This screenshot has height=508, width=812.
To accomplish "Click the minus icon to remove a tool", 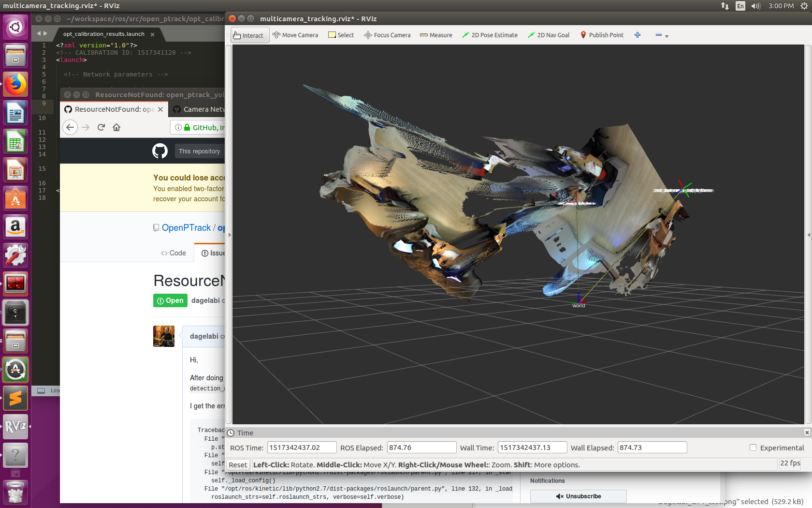I will tap(659, 35).
